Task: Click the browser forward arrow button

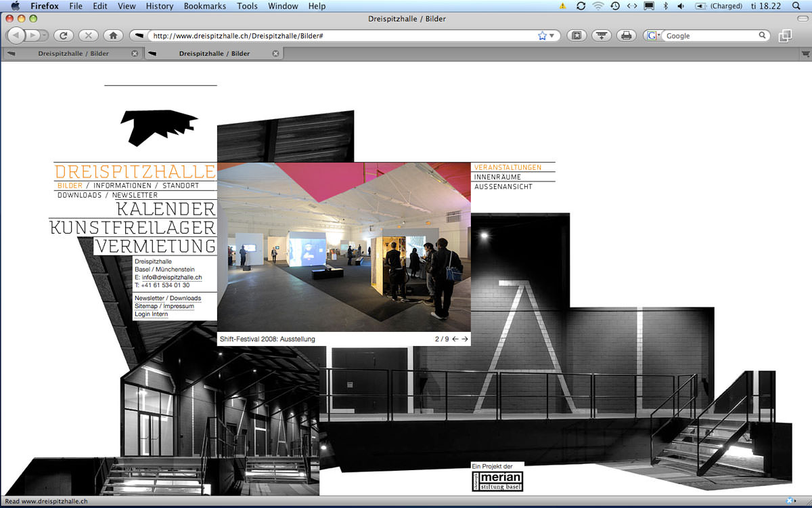Action: 32,35
